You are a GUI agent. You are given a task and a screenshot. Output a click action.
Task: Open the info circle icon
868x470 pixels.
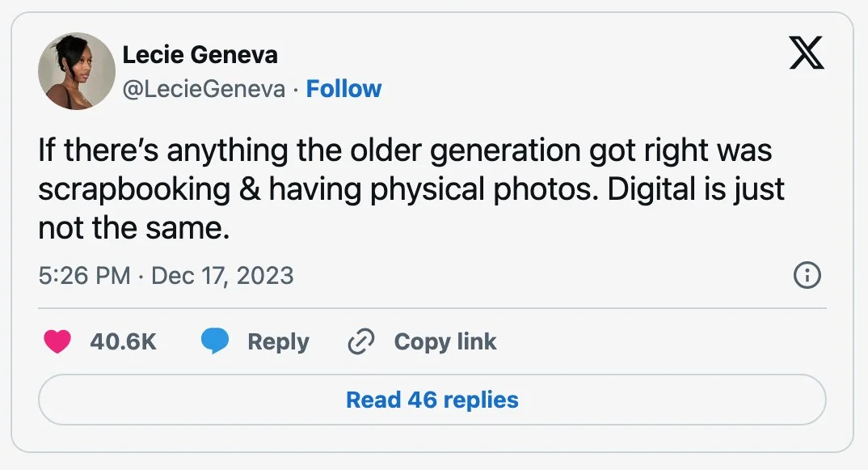[807, 276]
